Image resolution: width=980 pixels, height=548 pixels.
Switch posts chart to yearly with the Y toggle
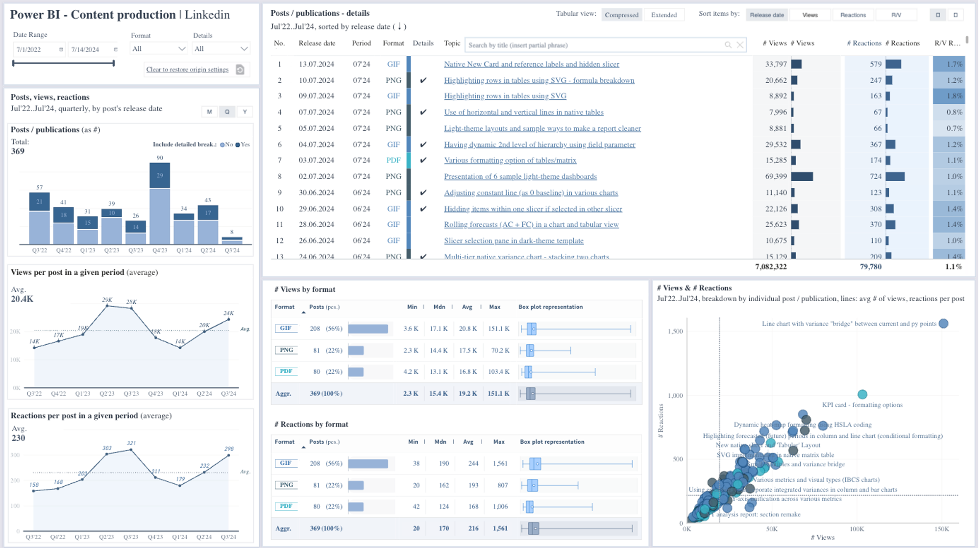tap(245, 112)
